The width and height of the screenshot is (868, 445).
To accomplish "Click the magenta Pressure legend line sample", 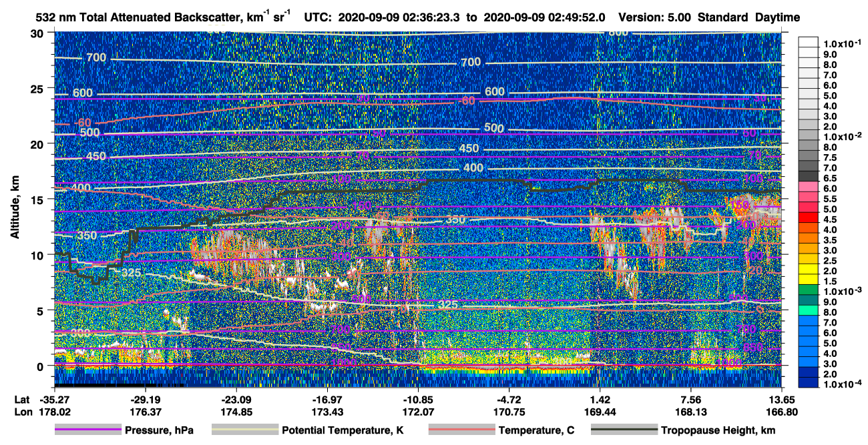I will point(87,430).
